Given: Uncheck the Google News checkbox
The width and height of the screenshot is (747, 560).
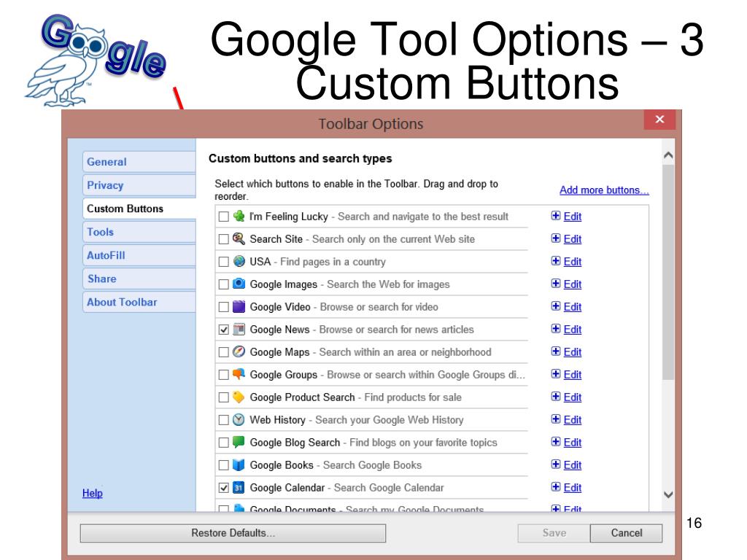Looking at the screenshot, I should [x=223, y=330].
